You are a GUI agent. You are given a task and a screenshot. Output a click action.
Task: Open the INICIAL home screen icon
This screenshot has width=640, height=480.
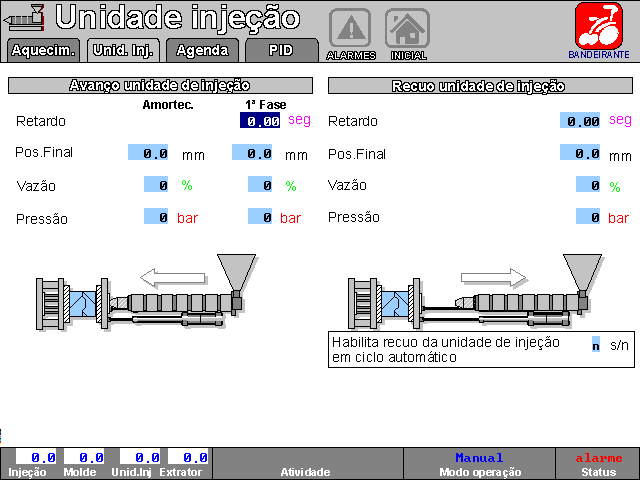[407, 27]
